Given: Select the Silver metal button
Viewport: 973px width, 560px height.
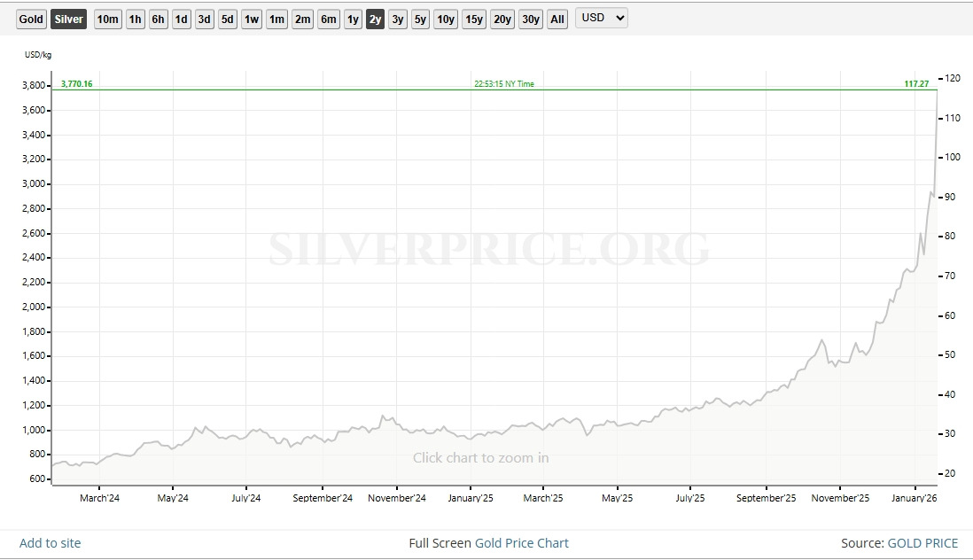Looking at the screenshot, I should point(68,19).
